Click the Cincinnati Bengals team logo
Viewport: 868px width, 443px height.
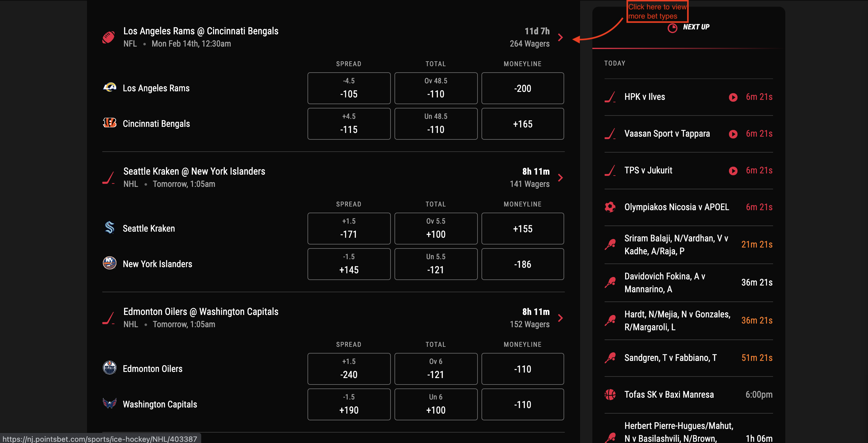click(110, 123)
